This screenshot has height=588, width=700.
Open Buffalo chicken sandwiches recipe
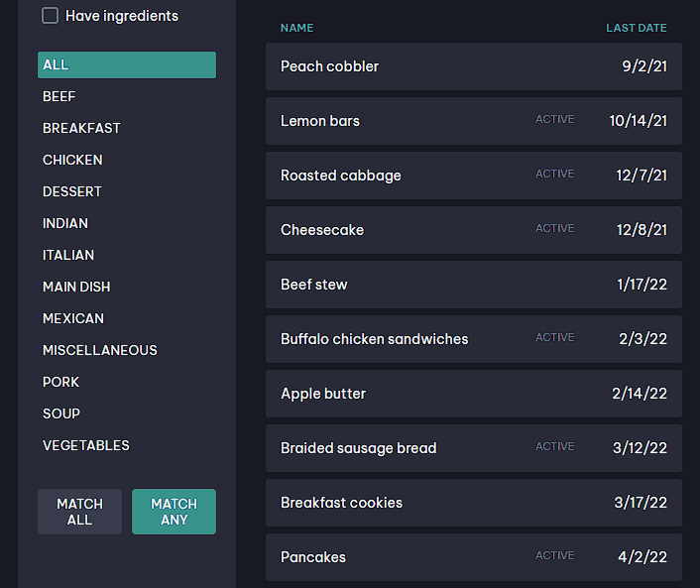point(474,339)
